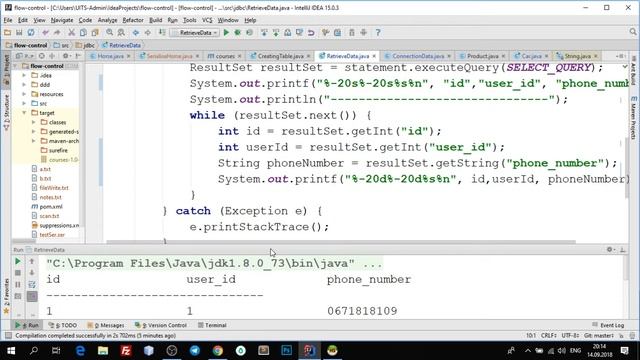Click the horizontal editor scrollbar
The width and height of the screenshot is (640, 360).
pos(341,242)
